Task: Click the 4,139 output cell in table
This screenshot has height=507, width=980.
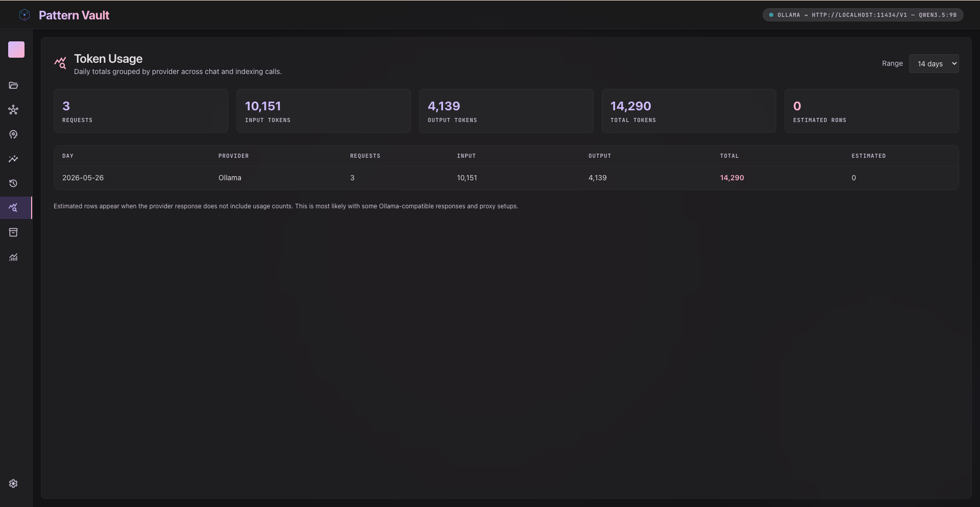Action: click(x=598, y=178)
